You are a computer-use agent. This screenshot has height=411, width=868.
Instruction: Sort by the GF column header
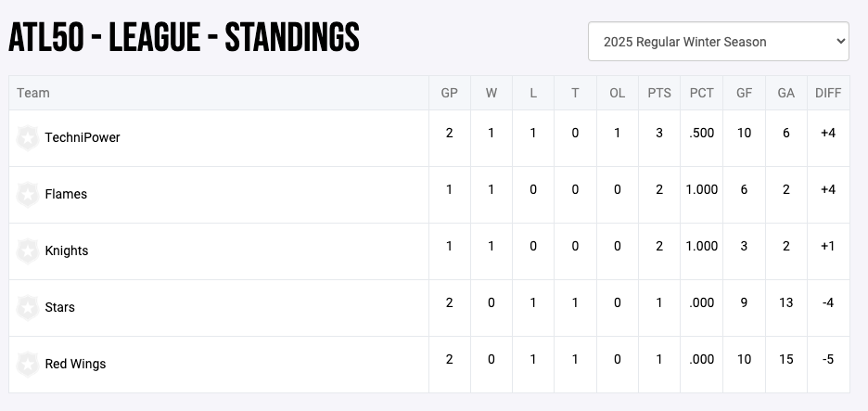[x=744, y=93]
